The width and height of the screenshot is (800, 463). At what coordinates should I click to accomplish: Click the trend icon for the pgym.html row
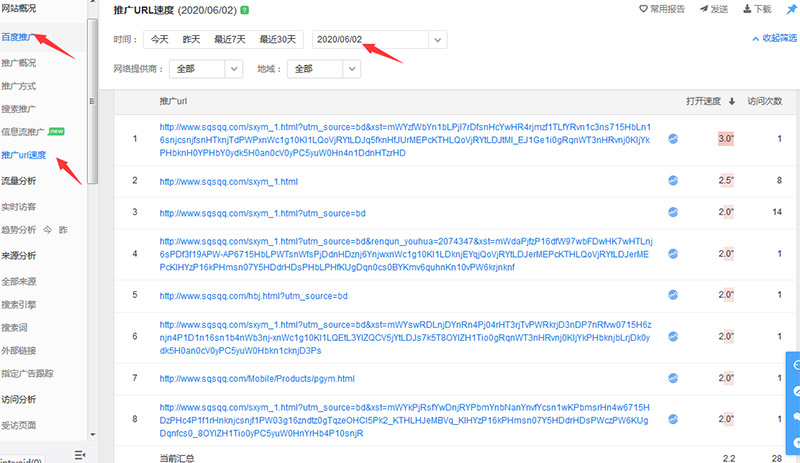[x=674, y=379]
